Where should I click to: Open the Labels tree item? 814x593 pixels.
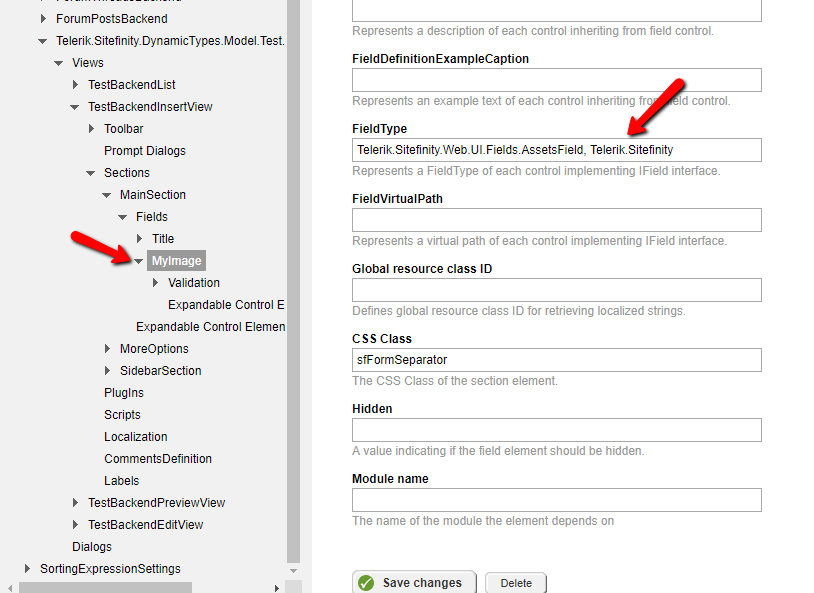[x=121, y=481]
